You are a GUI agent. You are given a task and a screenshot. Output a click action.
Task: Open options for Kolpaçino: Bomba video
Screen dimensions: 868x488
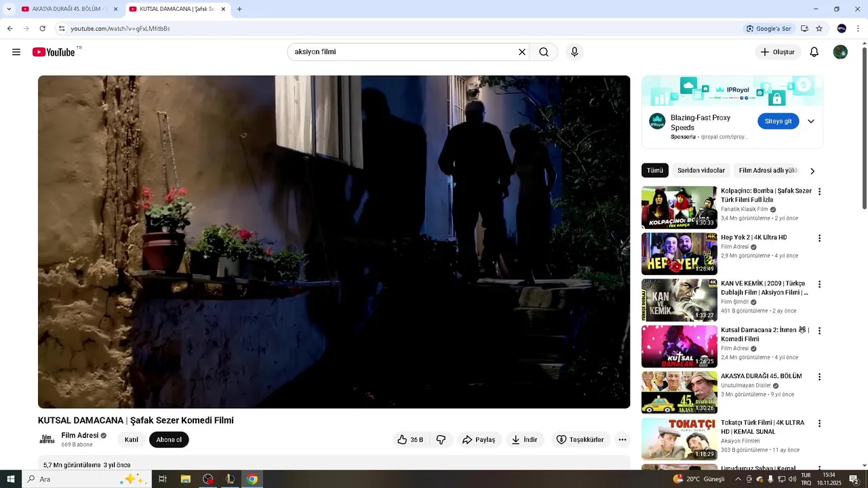[x=819, y=192]
